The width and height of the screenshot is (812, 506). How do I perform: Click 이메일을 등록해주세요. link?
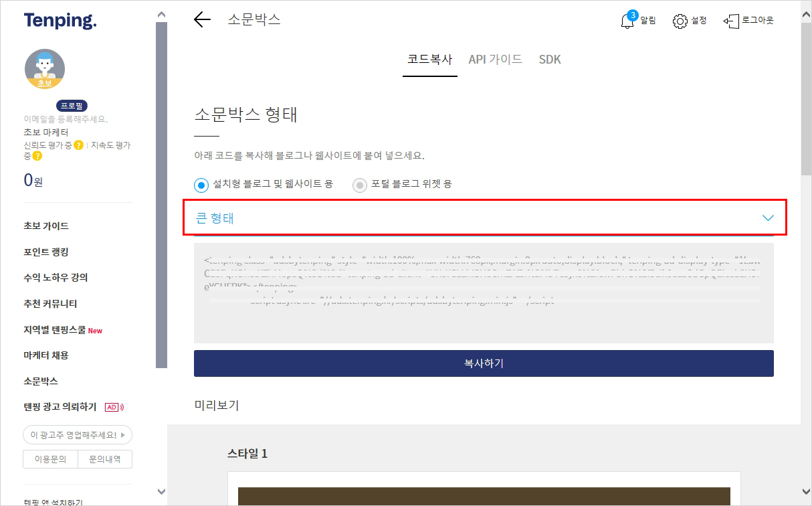tap(66, 119)
